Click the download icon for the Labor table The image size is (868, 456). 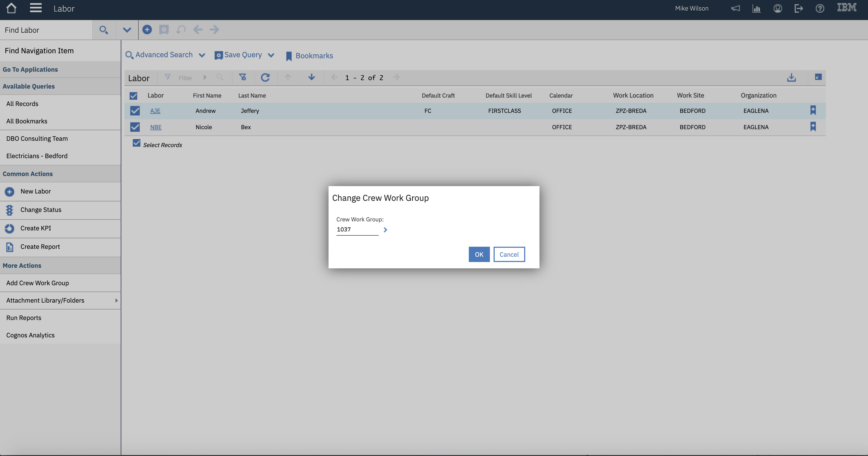[x=791, y=78]
